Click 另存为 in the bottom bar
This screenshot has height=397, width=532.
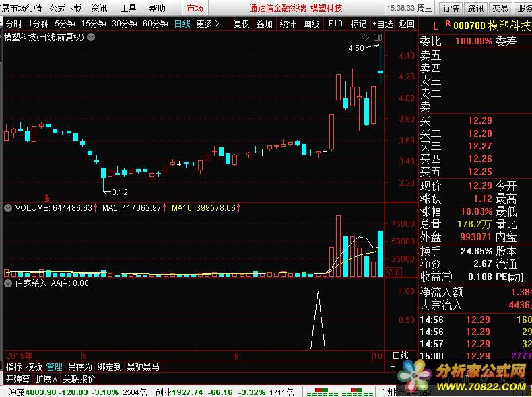pos(80,367)
